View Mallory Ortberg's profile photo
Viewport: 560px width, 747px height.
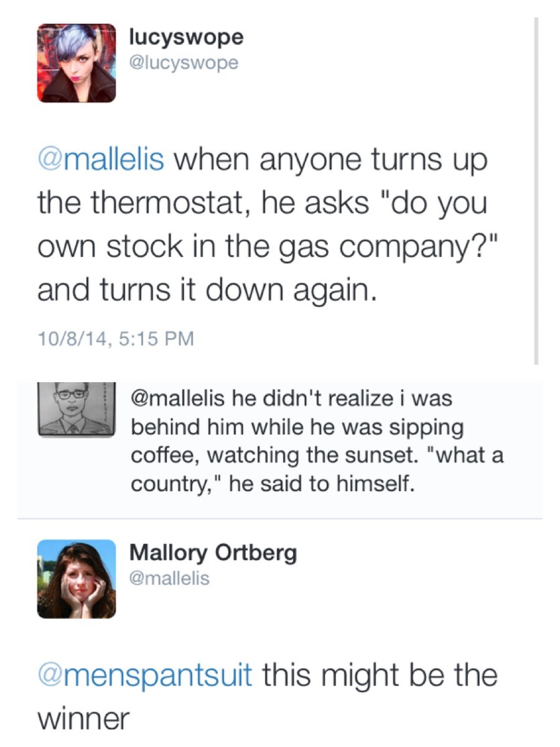[x=77, y=578]
